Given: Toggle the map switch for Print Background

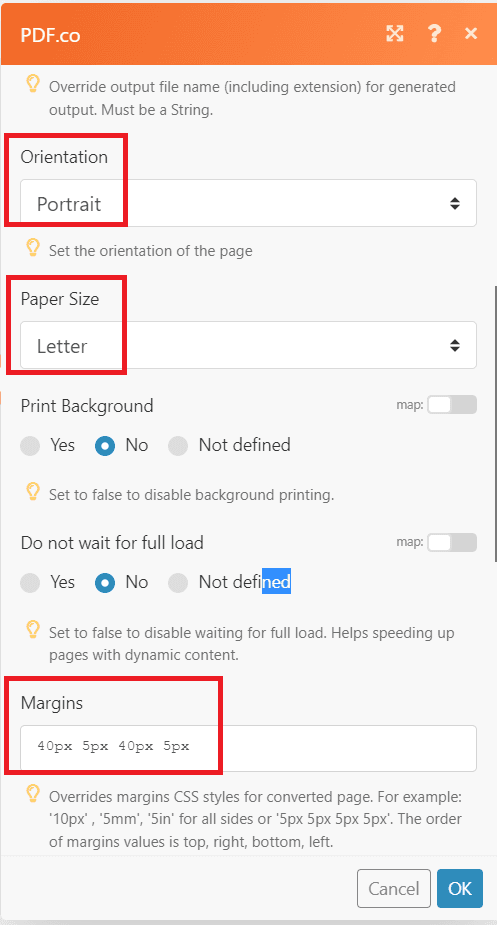Looking at the screenshot, I should (x=452, y=405).
